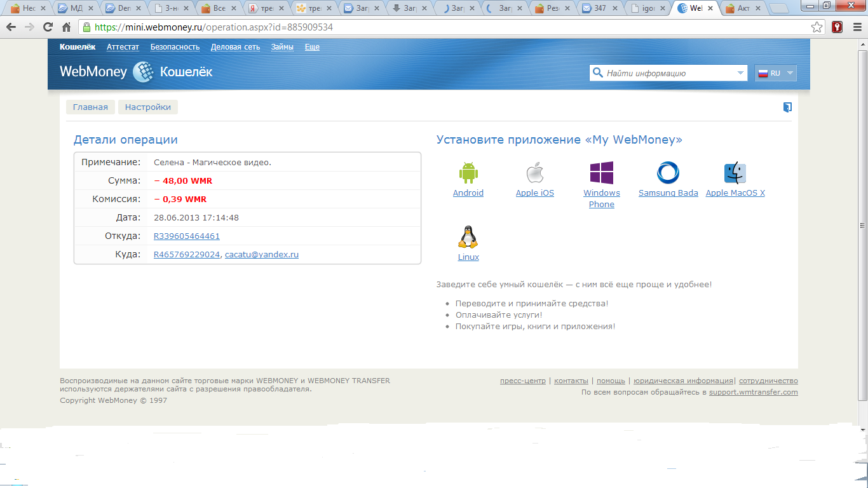The image size is (868, 488).
Task: Click the Apple iOS app icon
Action: click(534, 173)
